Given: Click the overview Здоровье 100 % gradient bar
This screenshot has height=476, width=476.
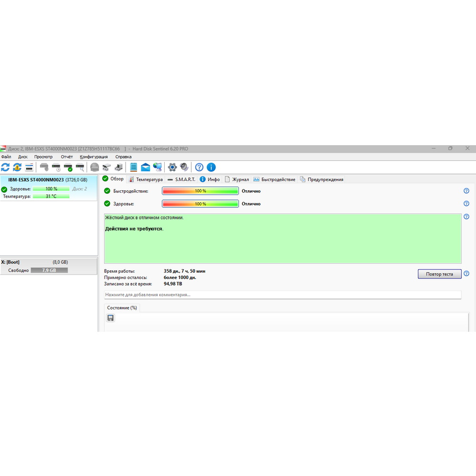Looking at the screenshot, I should [200, 204].
